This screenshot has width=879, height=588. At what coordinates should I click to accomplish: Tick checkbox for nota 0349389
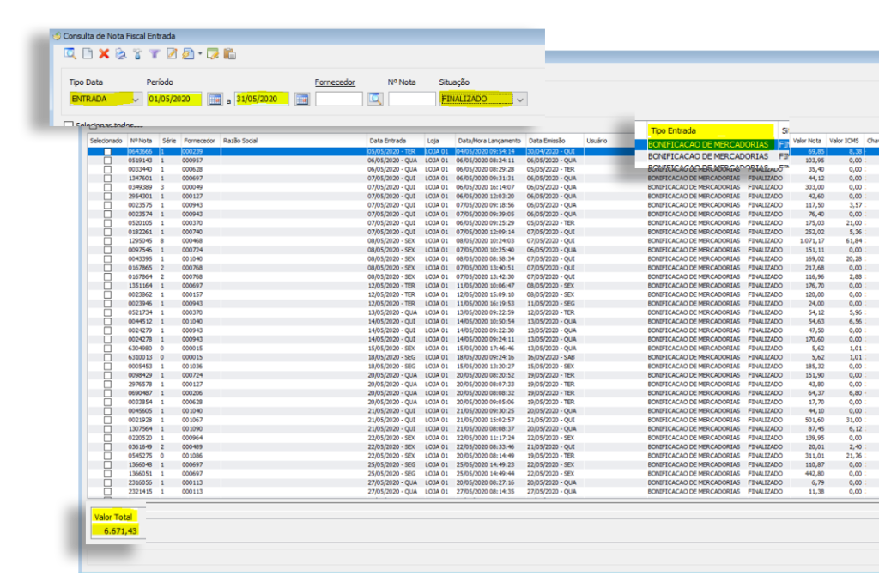click(107, 187)
